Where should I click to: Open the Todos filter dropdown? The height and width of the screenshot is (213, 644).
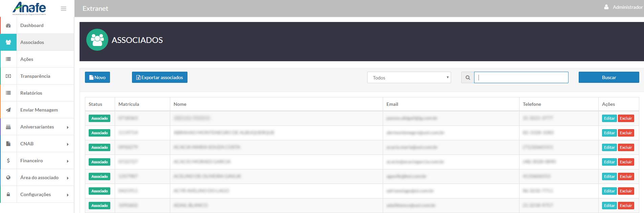tap(409, 77)
